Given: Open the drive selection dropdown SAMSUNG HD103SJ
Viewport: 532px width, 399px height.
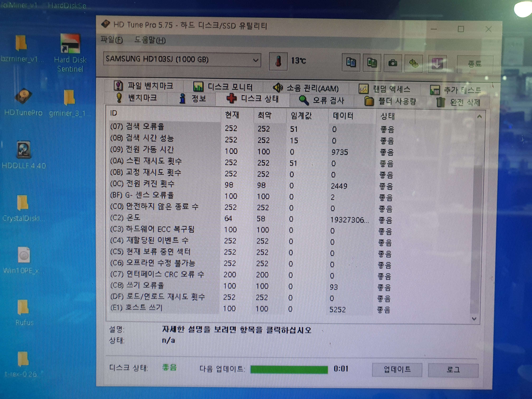Looking at the screenshot, I should coord(182,59).
